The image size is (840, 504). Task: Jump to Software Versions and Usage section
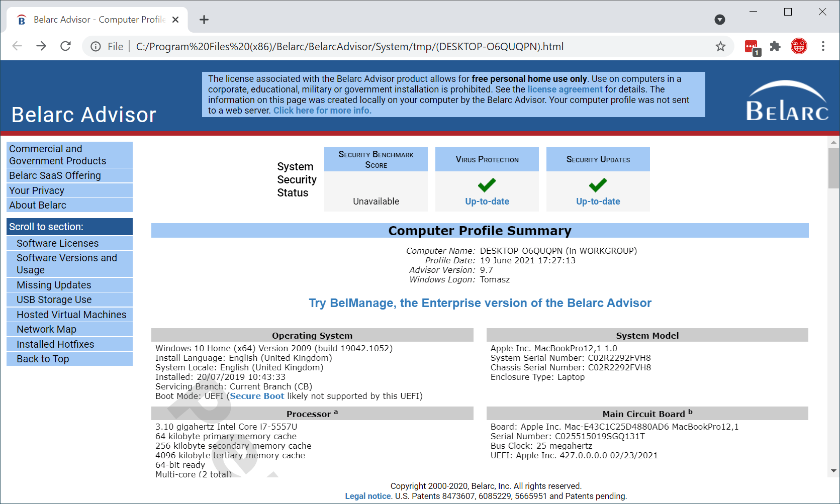(x=69, y=264)
